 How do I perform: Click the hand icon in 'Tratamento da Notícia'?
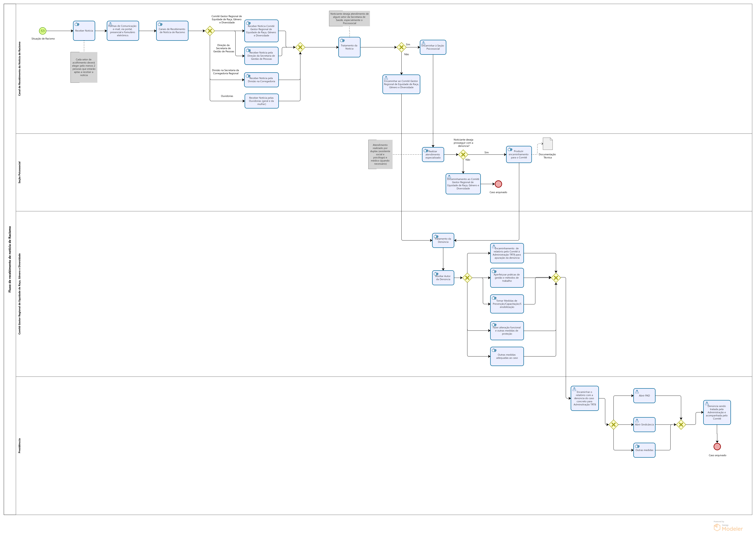click(342, 40)
